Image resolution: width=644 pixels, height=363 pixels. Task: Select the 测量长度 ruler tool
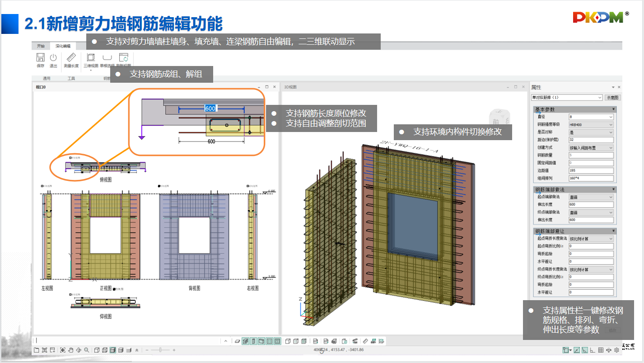pos(71,57)
